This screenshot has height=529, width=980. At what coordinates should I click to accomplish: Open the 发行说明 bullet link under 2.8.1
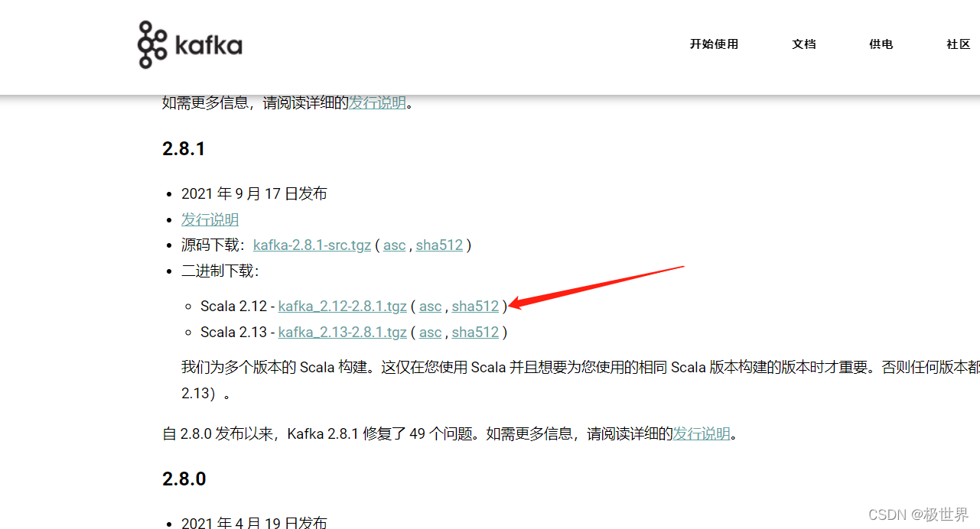pos(210,219)
